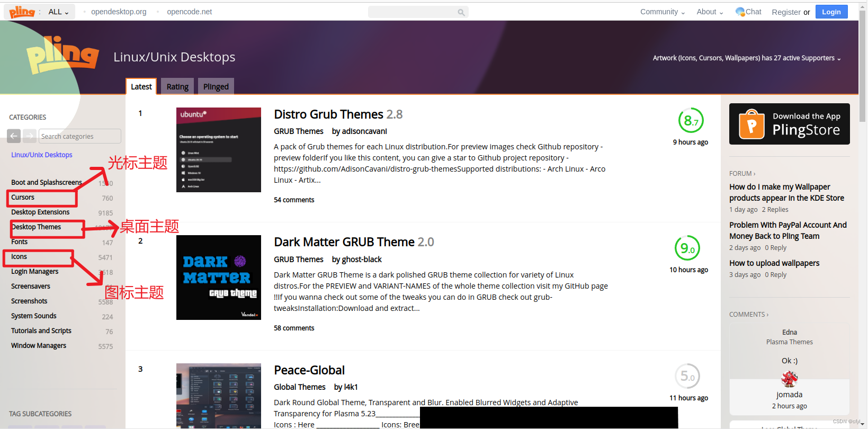Open the opencode.net link
Screen dimensions: 868x429
(x=189, y=12)
